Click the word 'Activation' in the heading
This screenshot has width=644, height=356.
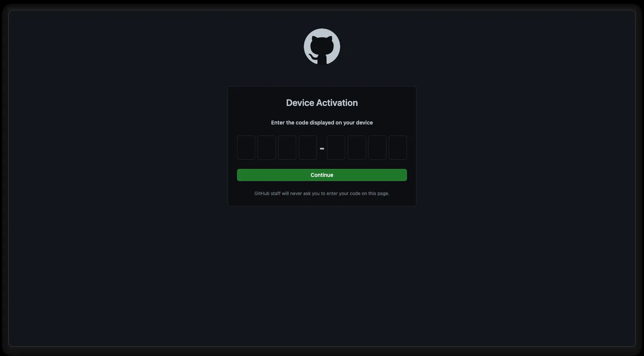[x=337, y=103]
